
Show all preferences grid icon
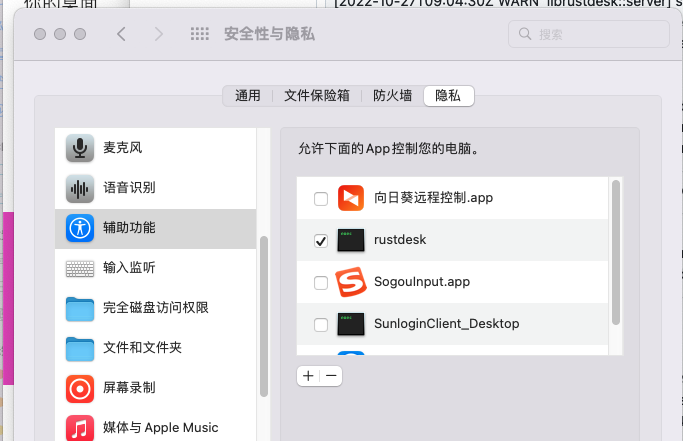[x=200, y=34]
